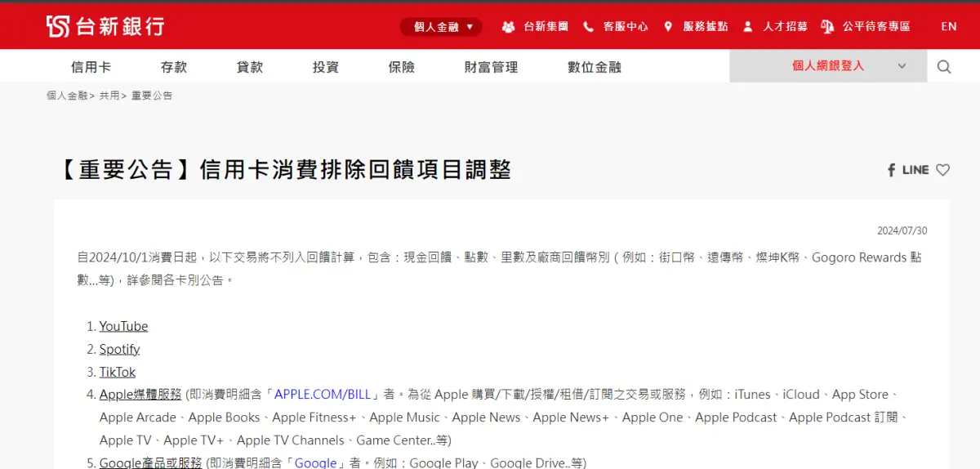
Task: Go to 客服中心 link
Action: point(626,27)
